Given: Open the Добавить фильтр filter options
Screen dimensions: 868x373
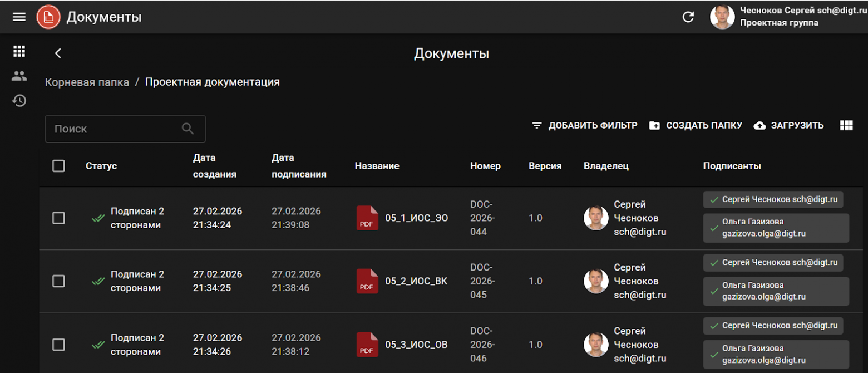Looking at the screenshot, I should (584, 126).
